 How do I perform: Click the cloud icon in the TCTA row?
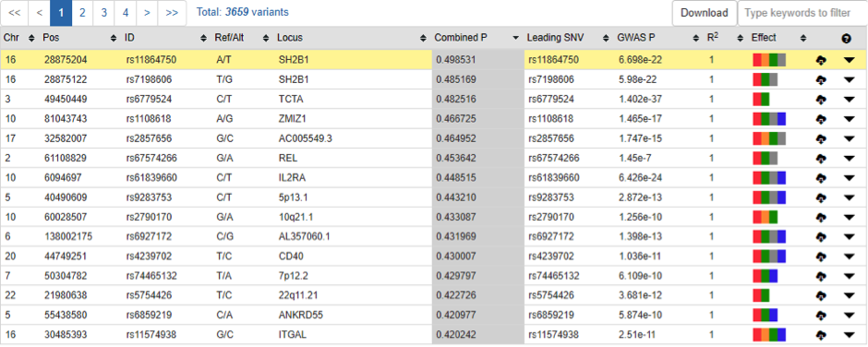[x=822, y=100]
